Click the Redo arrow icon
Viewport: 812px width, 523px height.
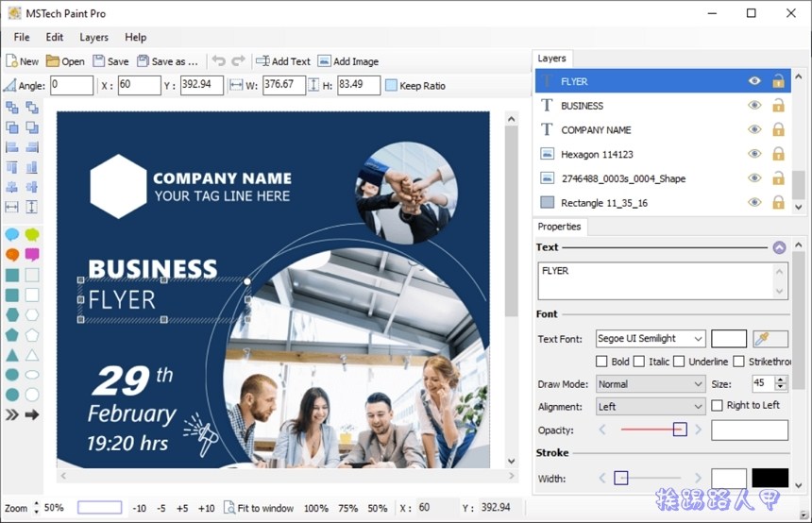point(238,61)
